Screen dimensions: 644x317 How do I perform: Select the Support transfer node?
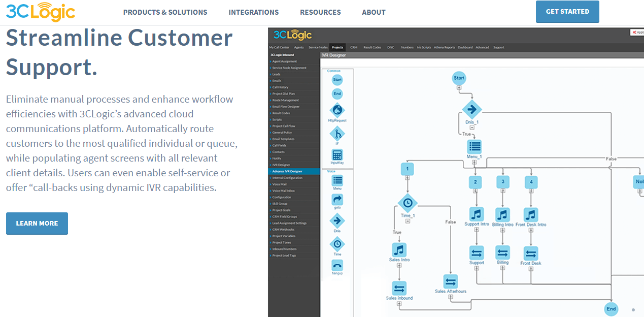point(477,252)
